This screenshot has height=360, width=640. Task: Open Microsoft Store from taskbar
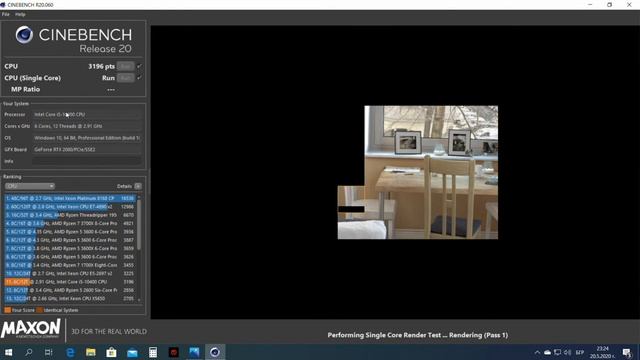[111, 352]
